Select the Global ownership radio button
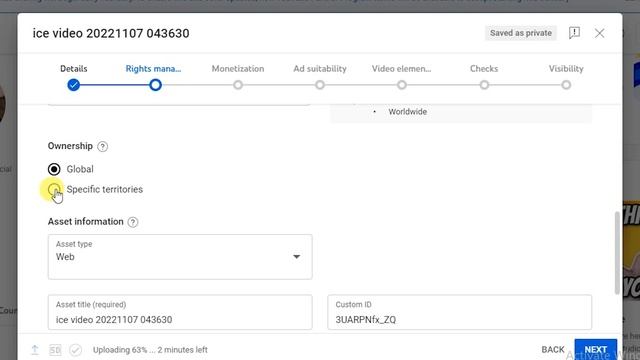 (x=54, y=169)
